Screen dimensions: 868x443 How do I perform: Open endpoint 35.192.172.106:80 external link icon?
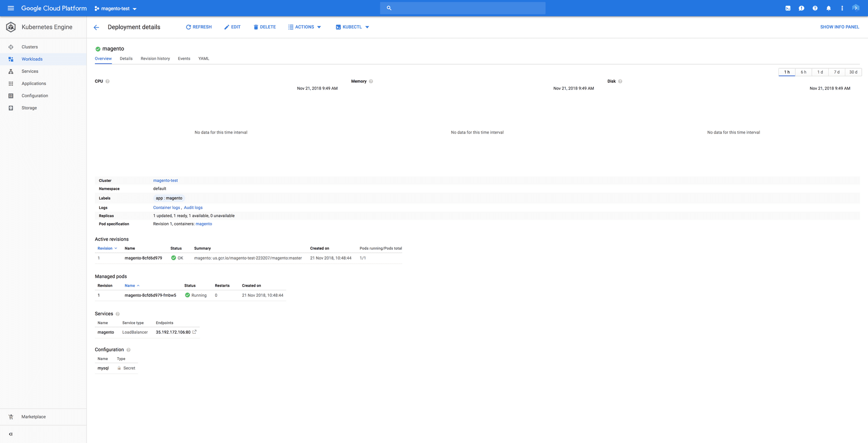click(194, 332)
